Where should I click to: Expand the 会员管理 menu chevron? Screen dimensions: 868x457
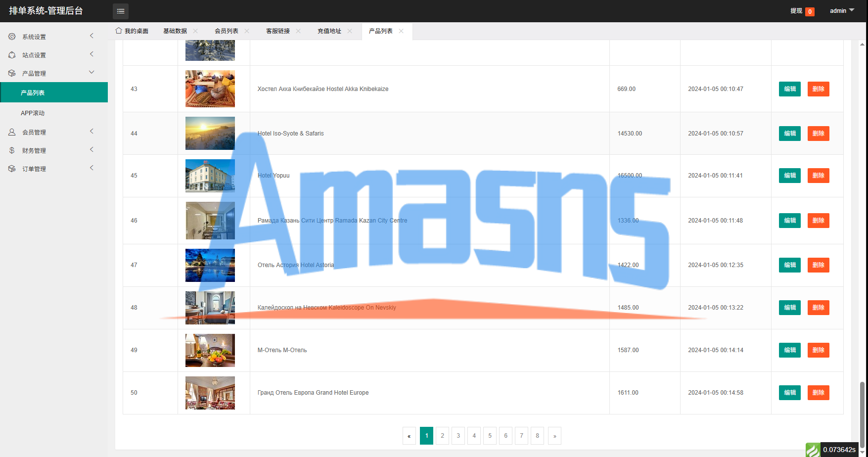click(x=91, y=131)
